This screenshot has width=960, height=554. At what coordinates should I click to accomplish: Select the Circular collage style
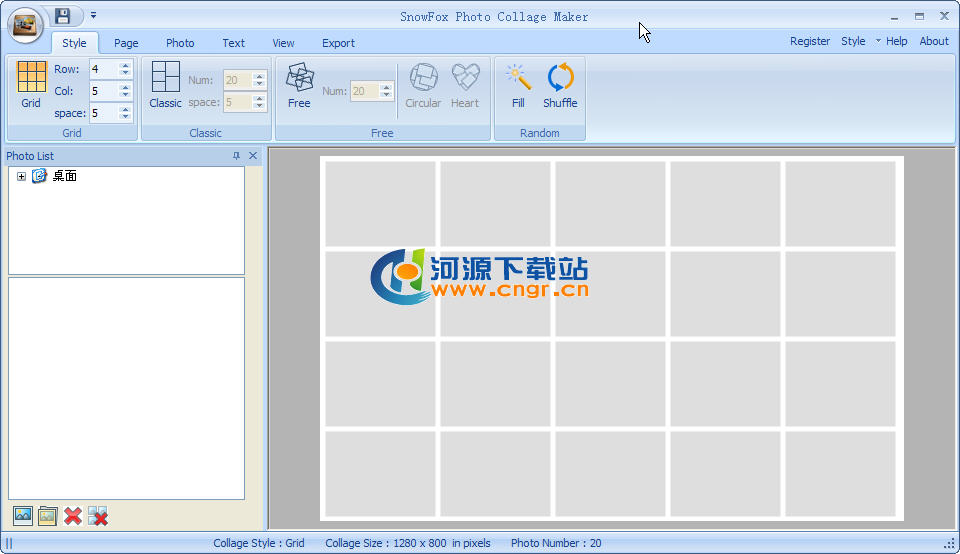click(x=423, y=85)
